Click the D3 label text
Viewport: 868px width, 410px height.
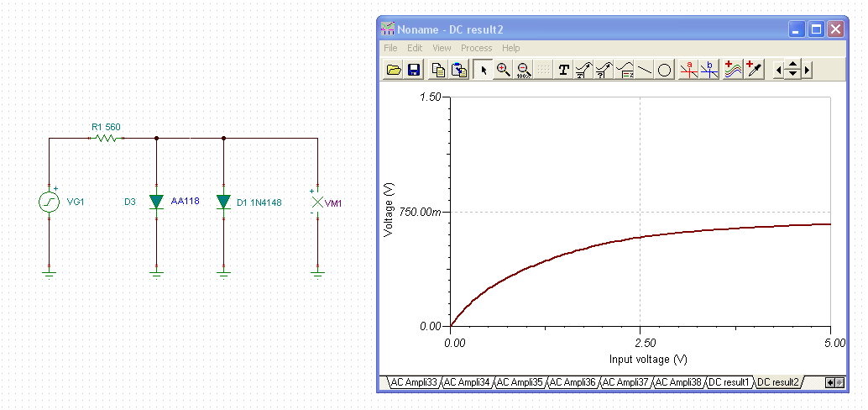pos(129,202)
